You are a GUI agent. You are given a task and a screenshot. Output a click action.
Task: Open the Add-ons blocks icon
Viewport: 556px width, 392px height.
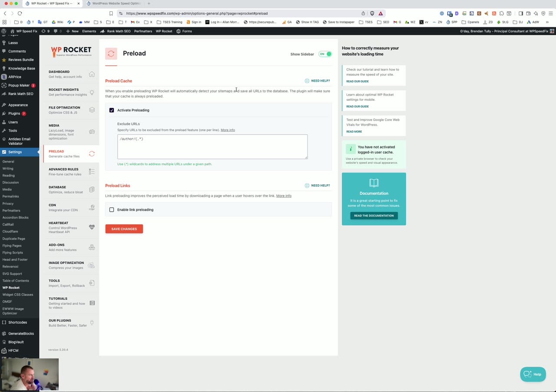[92, 247]
